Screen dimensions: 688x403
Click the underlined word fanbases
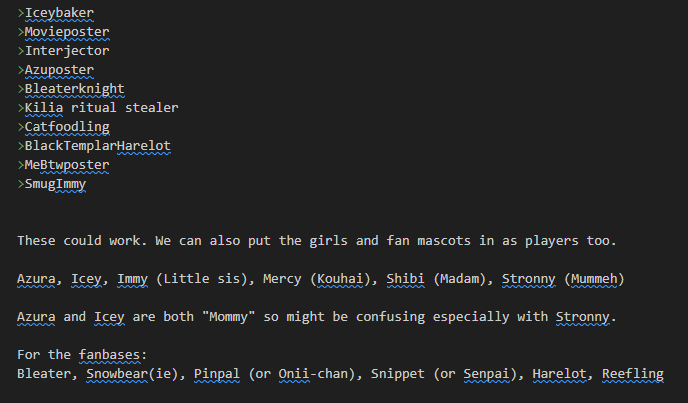click(109, 355)
